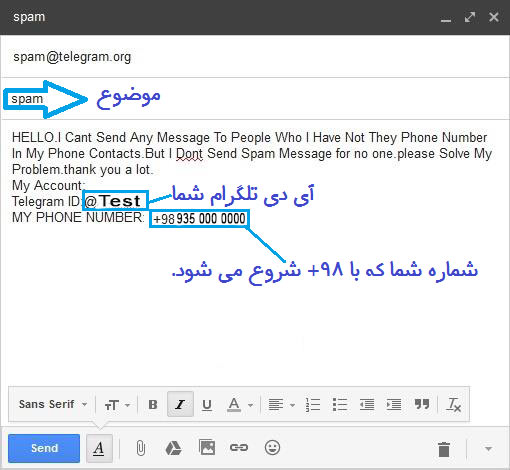Pop out the compose window to full-screen
The height and width of the screenshot is (470, 510).
click(x=470, y=17)
